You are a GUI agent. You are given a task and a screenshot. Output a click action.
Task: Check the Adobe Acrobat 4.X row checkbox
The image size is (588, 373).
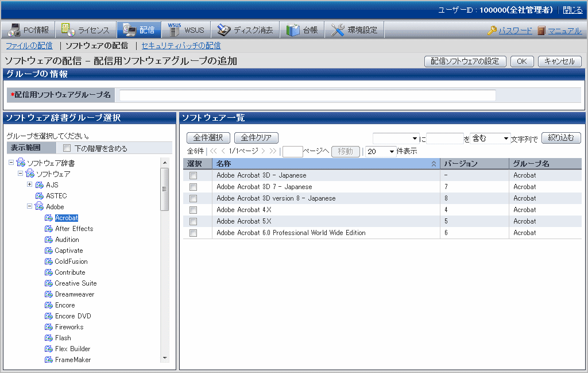(x=194, y=210)
